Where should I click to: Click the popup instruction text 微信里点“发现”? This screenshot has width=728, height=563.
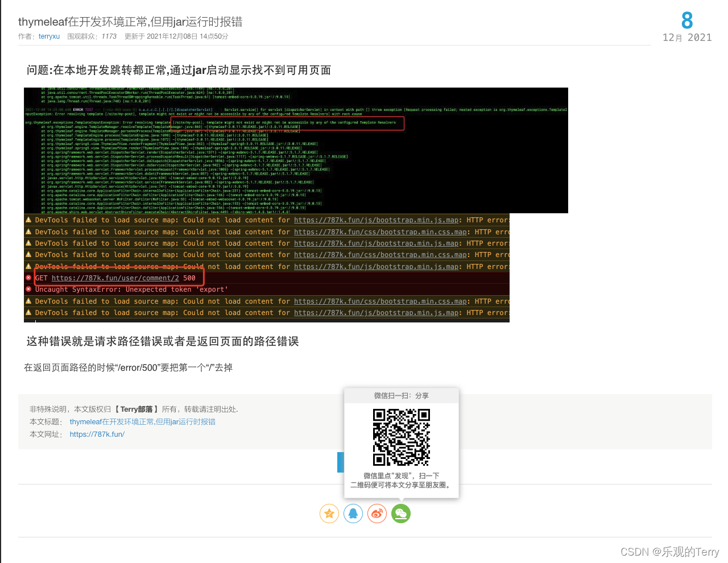[x=402, y=480]
